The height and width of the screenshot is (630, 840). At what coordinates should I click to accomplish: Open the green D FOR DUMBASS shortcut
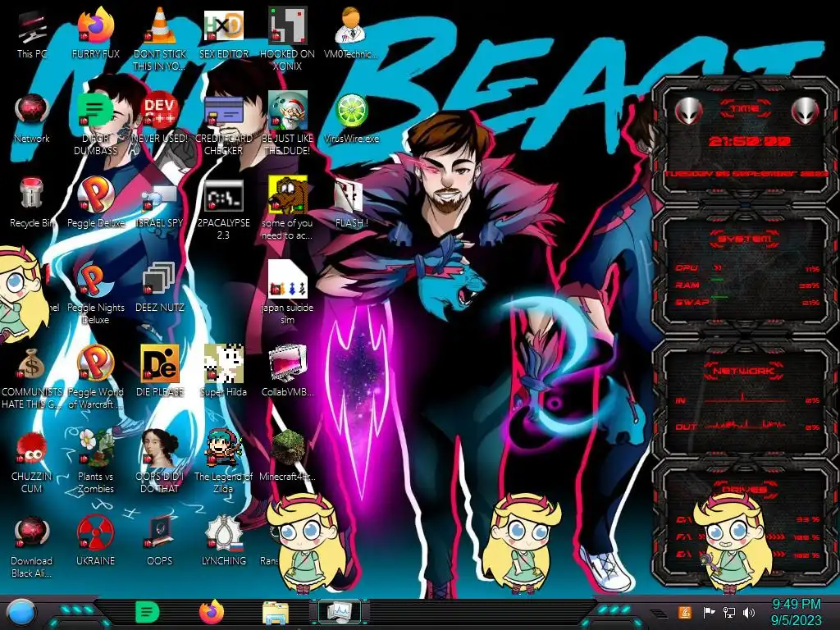tap(95, 125)
